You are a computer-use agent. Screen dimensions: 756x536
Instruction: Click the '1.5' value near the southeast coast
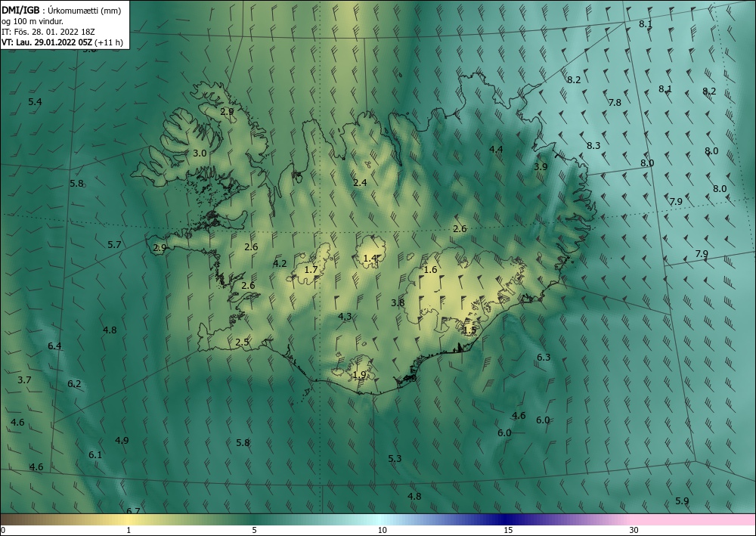(469, 330)
